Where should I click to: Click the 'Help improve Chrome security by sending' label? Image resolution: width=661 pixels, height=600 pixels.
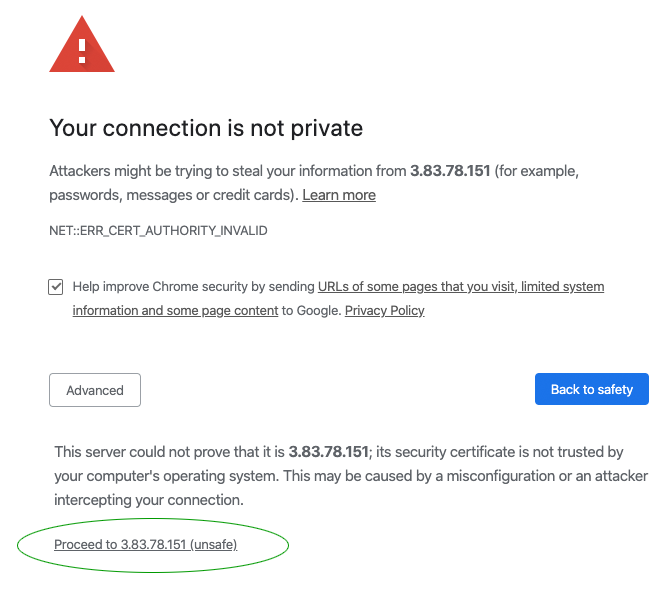click(x=193, y=287)
